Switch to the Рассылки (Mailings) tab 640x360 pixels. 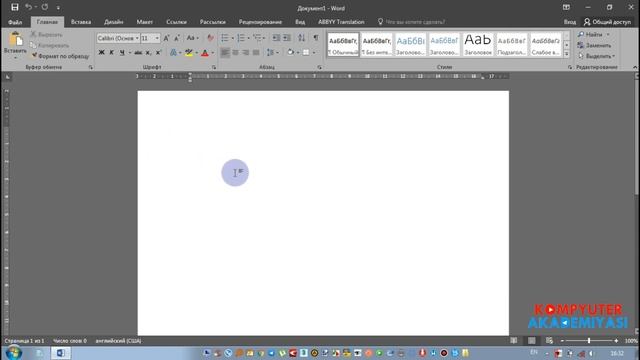(x=213, y=22)
